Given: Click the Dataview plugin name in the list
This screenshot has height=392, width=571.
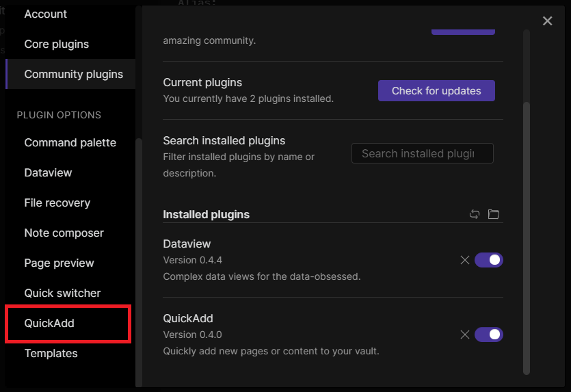Looking at the screenshot, I should [x=187, y=244].
